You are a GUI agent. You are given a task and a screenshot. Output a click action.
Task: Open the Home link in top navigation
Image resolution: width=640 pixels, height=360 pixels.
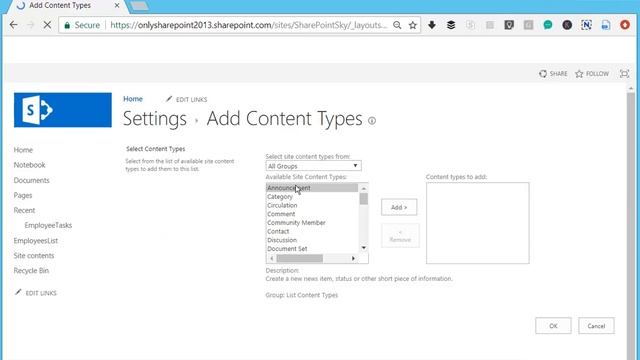133,99
